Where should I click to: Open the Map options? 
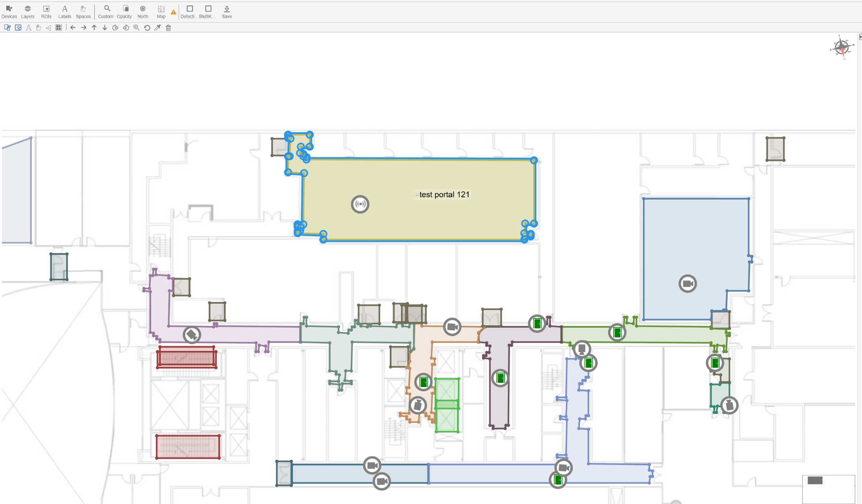161,12
